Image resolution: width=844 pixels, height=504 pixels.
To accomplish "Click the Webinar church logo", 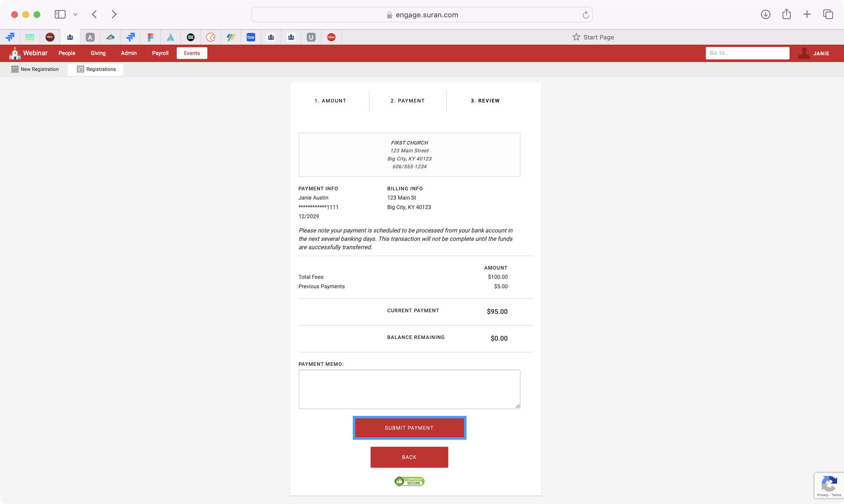I will pyautogui.click(x=15, y=53).
